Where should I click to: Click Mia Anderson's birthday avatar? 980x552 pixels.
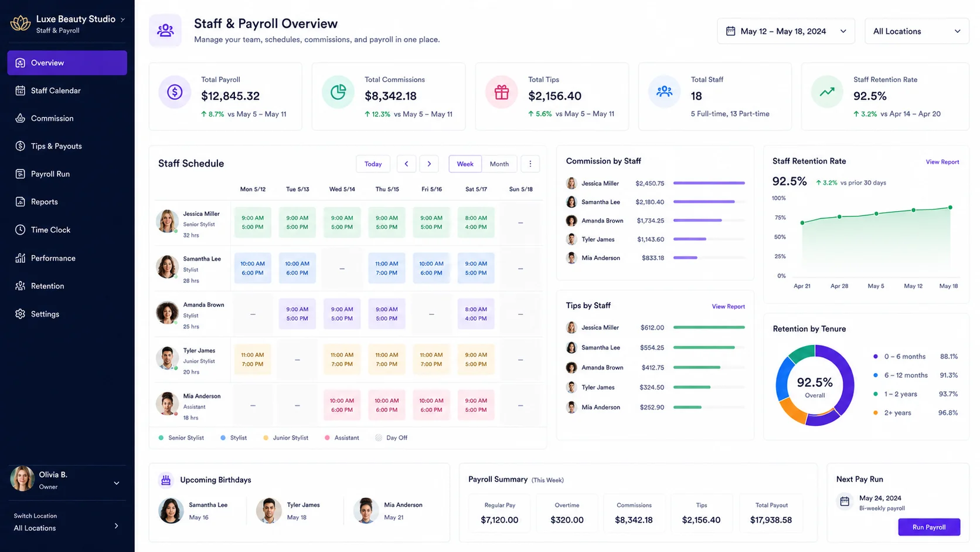[366, 511]
